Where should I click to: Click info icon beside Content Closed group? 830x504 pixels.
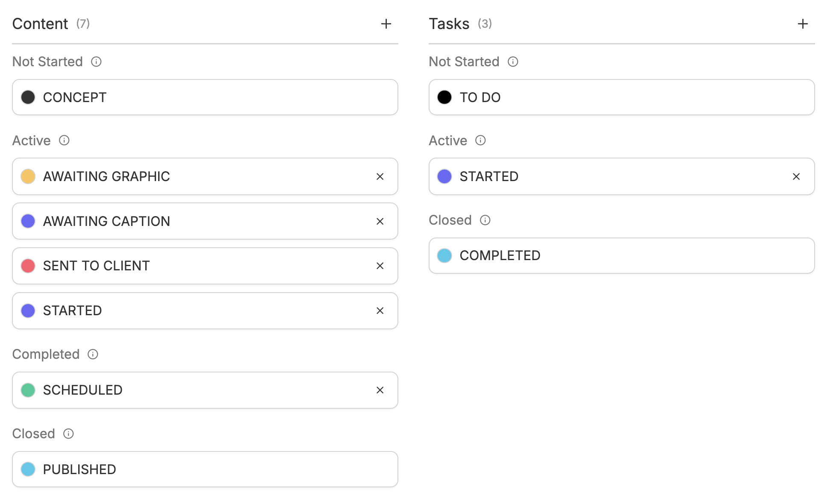(68, 434)
